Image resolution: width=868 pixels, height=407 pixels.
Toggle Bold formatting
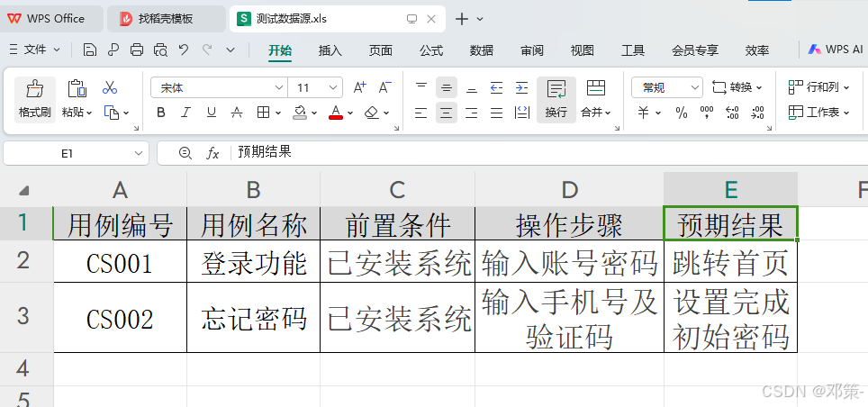pyautogui.click(x=161, y=113)
